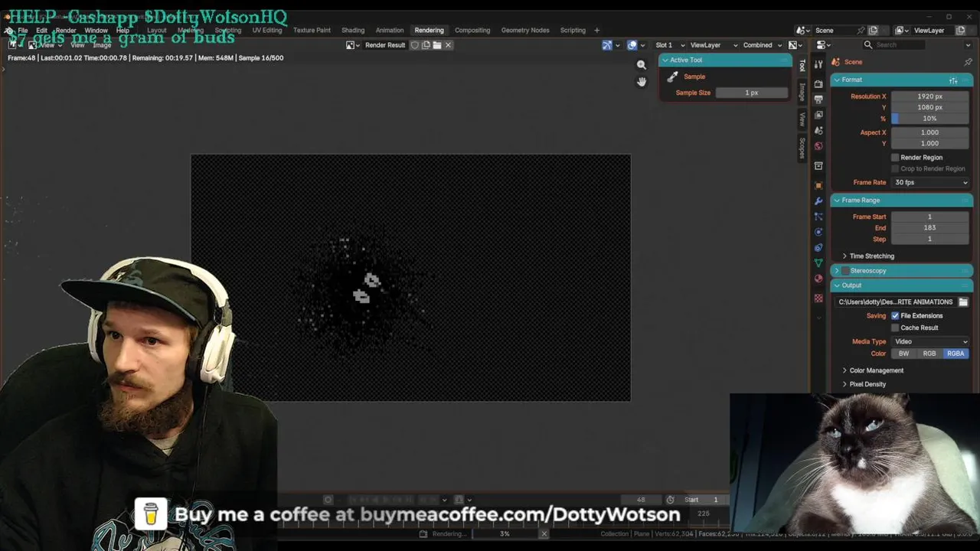This screenshot has height=551, width=980.
Task: Select the RGB color mode
Action: pos(929,354)
